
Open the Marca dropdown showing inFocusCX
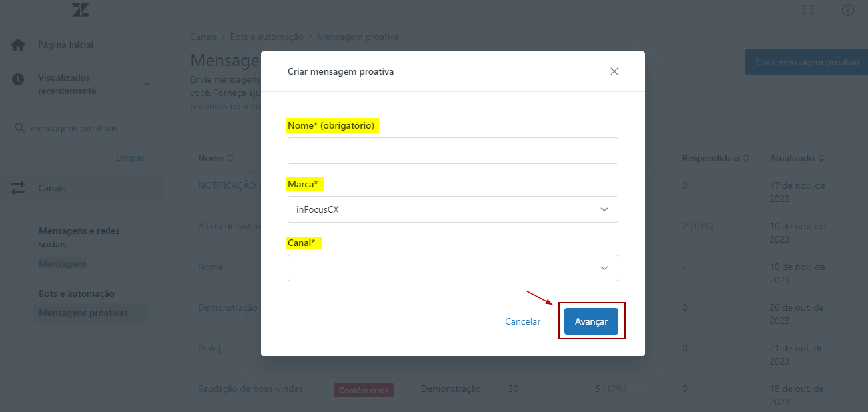[x=452, y=209]
